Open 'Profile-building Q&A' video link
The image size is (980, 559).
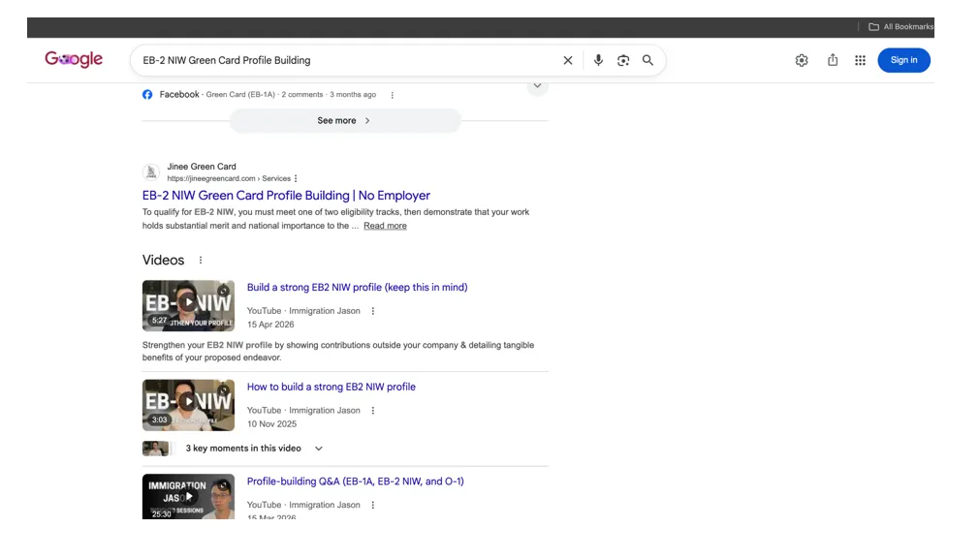(355, 481)
